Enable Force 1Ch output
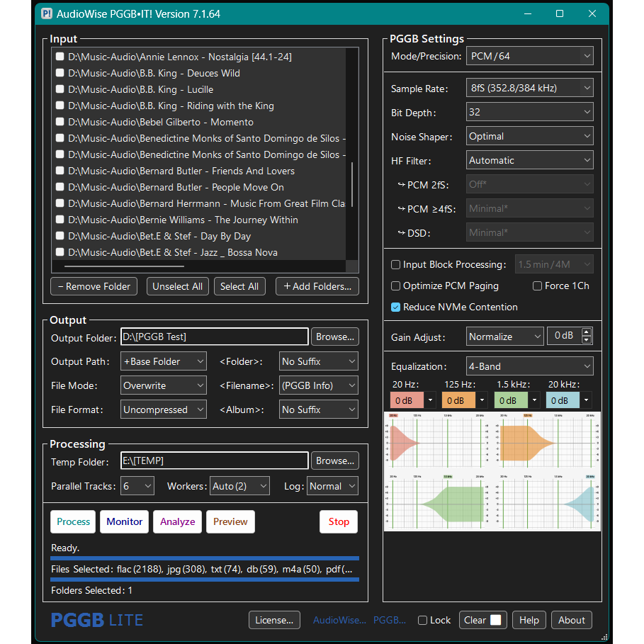This screenshot has height=644, width=644. pyautogui.click(x=538, y=286)
